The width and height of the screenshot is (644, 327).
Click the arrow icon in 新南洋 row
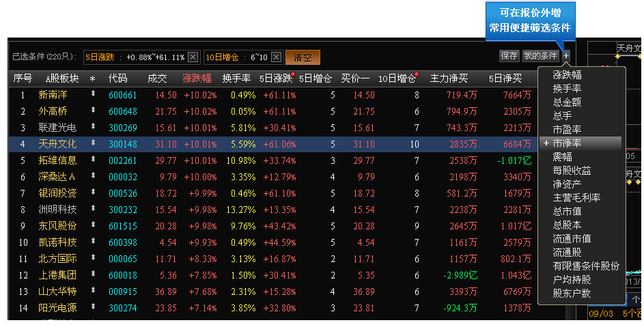pos(94,94)
